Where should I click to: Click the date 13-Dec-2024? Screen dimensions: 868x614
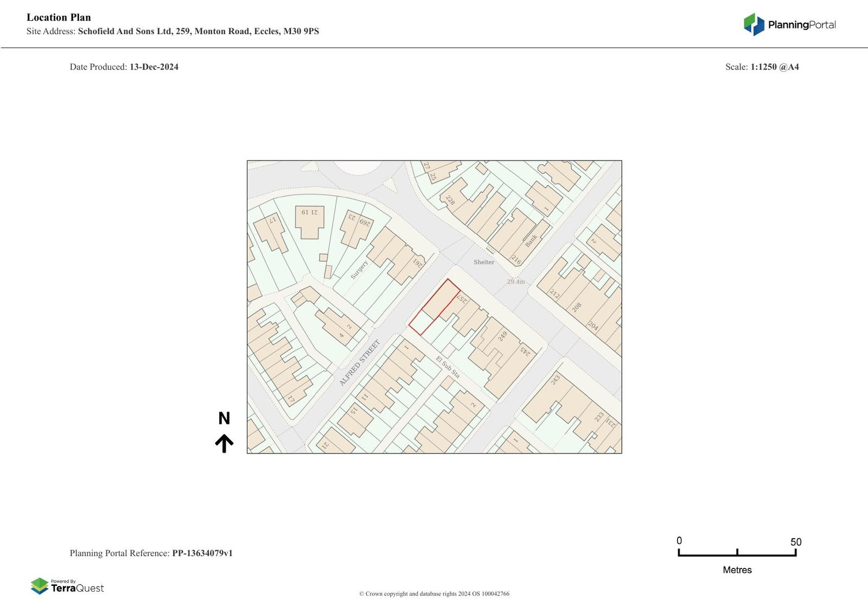(x=154, y=67)
